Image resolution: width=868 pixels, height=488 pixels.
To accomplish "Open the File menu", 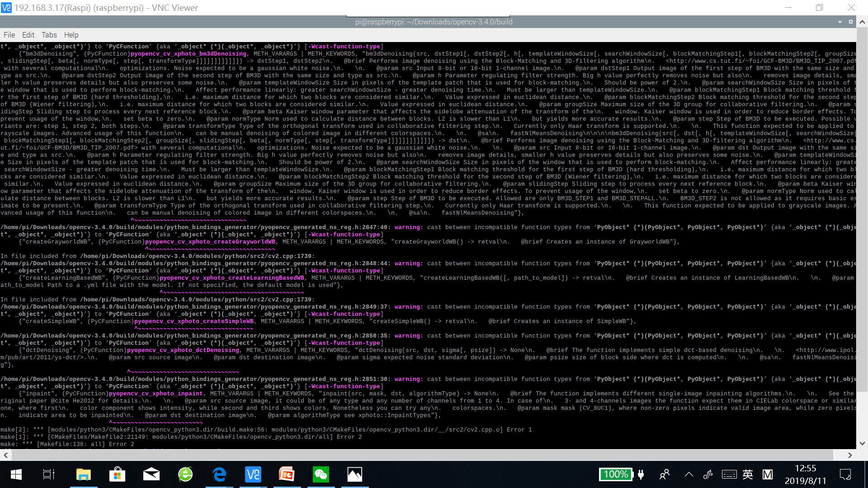I will click(x=9, y=35).
